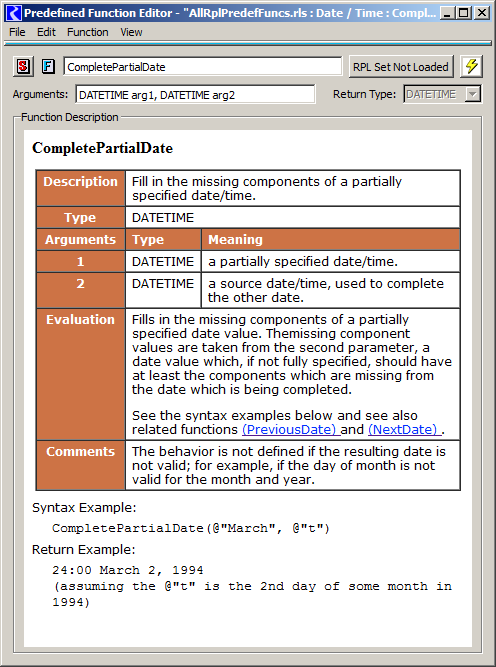Follow the NextDate link
The image size is (496, 667).
[x=404, y=430]
